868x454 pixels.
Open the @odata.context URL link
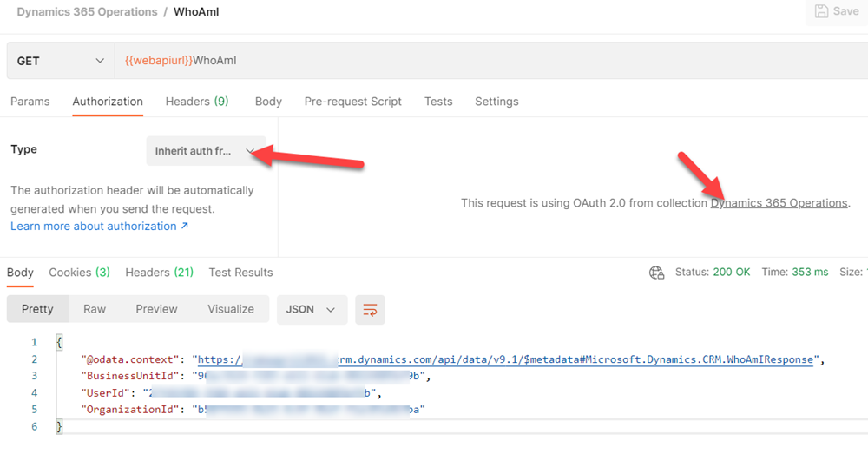point(505,359)
